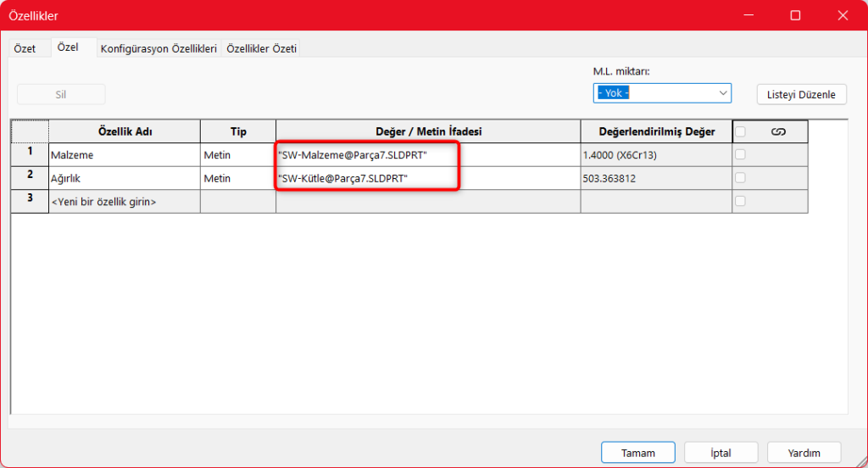Check the link checkbox in the Ağırlık row
The width and height of the screenshot is (868, 468).
click(x=740, y=178)
